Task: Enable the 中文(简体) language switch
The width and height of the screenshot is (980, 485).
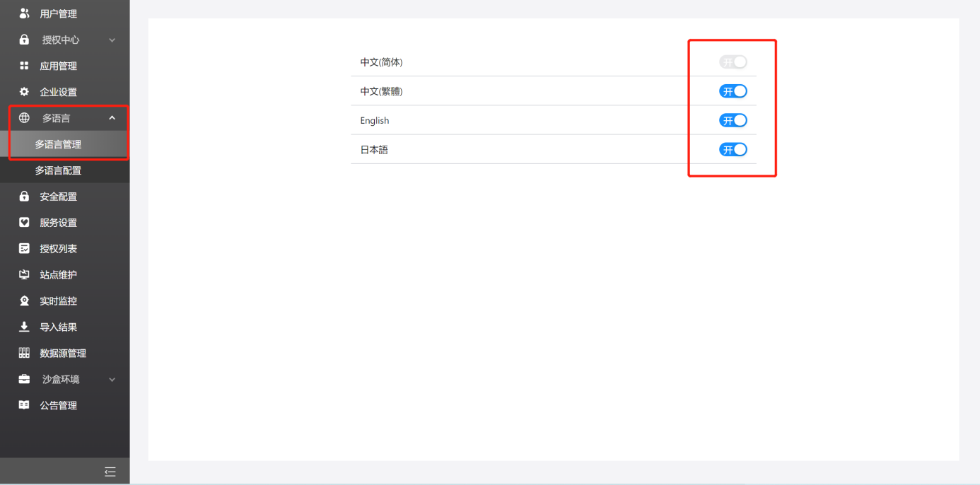Action: click(733, 62)
